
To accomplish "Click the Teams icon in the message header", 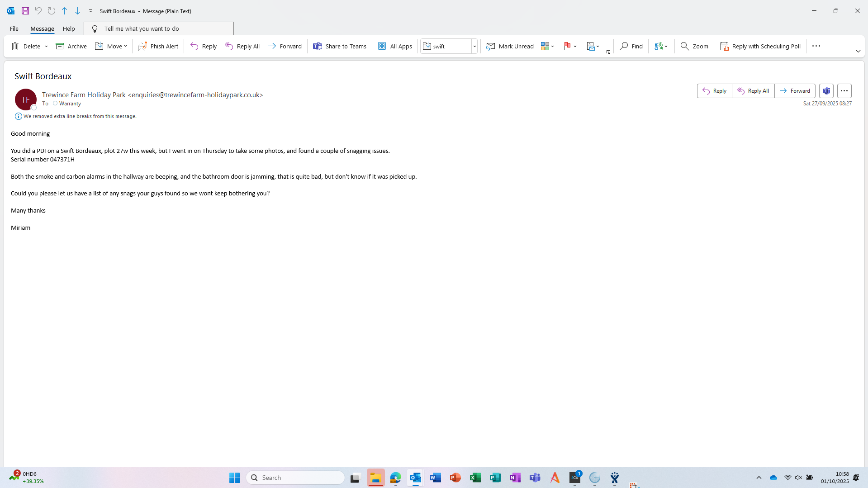I will pyautogui.click(x=826, y=91).
